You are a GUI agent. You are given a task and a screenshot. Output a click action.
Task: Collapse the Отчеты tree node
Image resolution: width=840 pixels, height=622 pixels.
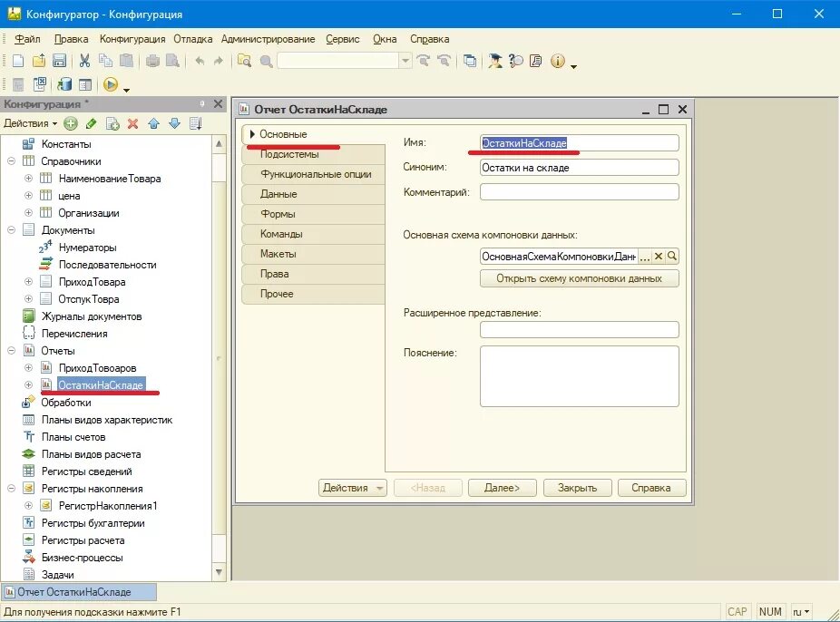pos(11,351)
